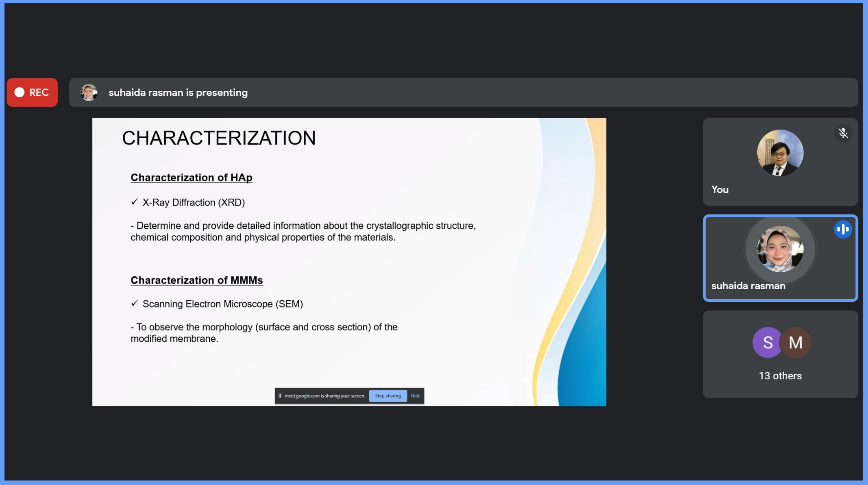Select the You participant tile label
The image size is (868, 485).
point(720,190)
